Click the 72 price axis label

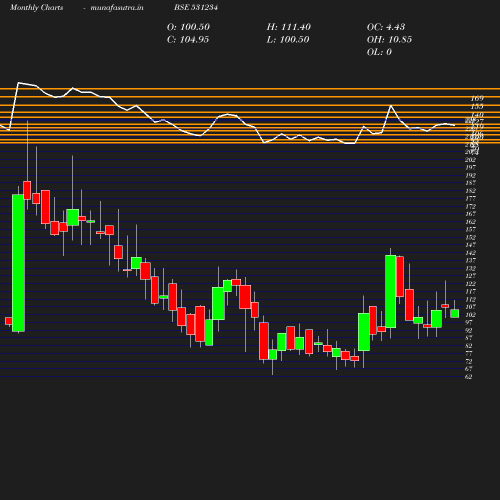(x=469, y=361)
